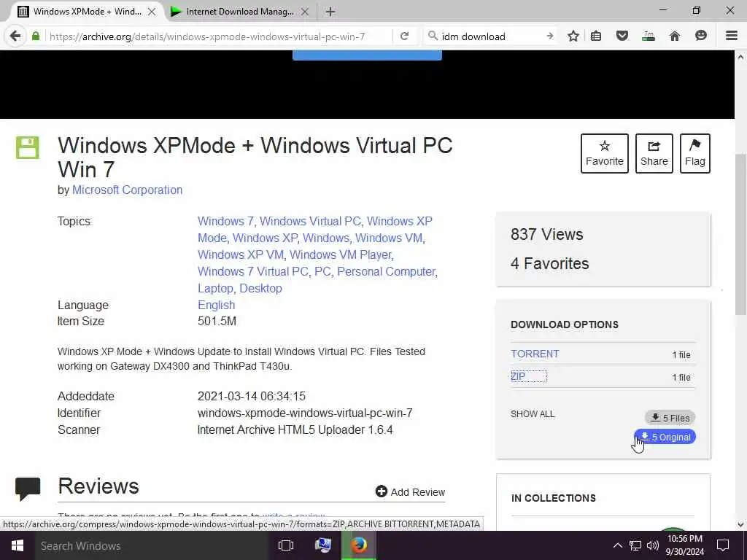Image resolution: width=747 pixels, height=560 pixels.
Task: Open Personal Computer topic link
Action: click(x=386, y=271)
